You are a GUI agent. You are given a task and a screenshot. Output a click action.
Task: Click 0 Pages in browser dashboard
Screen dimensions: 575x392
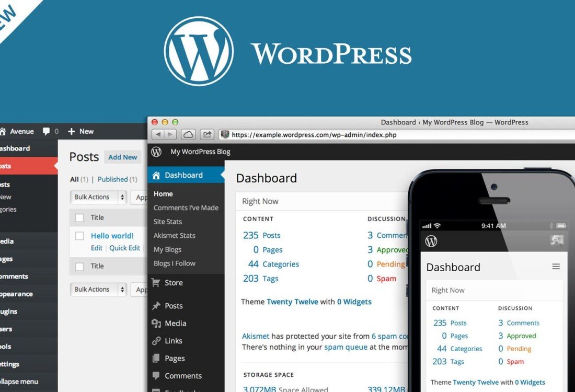click(x=268, y=250)
